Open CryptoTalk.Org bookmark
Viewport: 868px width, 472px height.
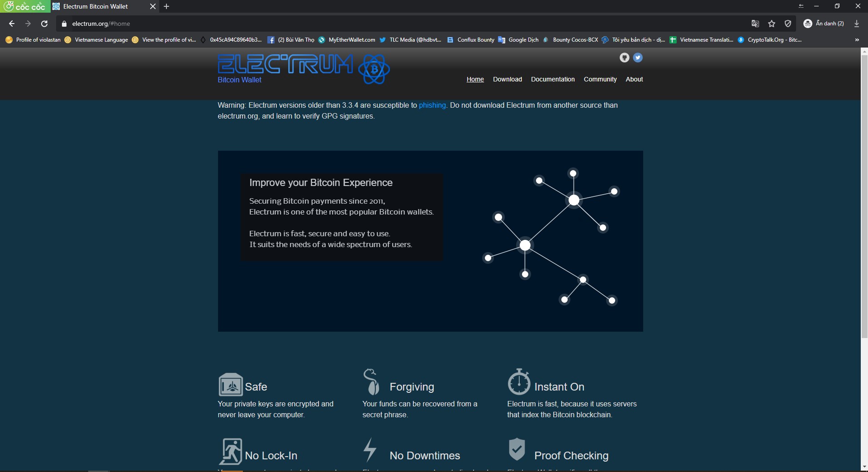point(769,40)
